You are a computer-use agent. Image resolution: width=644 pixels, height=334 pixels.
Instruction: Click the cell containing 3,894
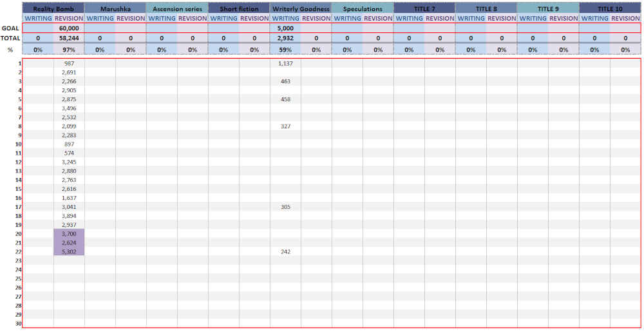pos(69,215)
